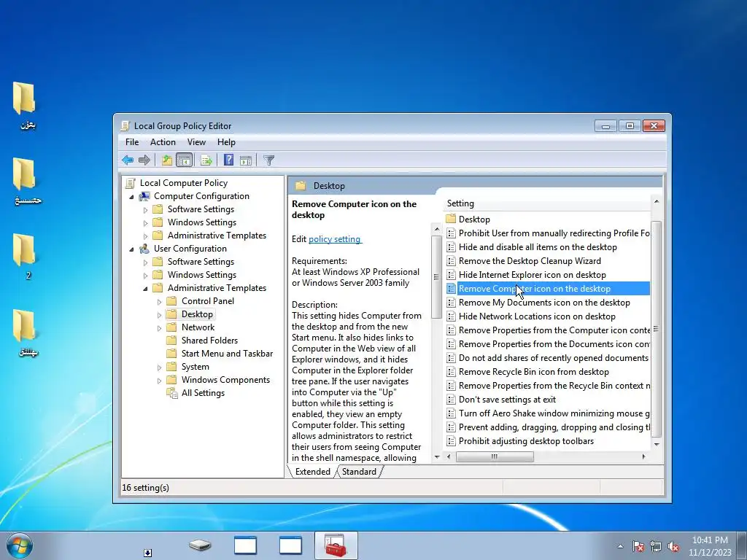Click the network tray icon
Screen dimensions: 747x560
[x=656, y=547]
